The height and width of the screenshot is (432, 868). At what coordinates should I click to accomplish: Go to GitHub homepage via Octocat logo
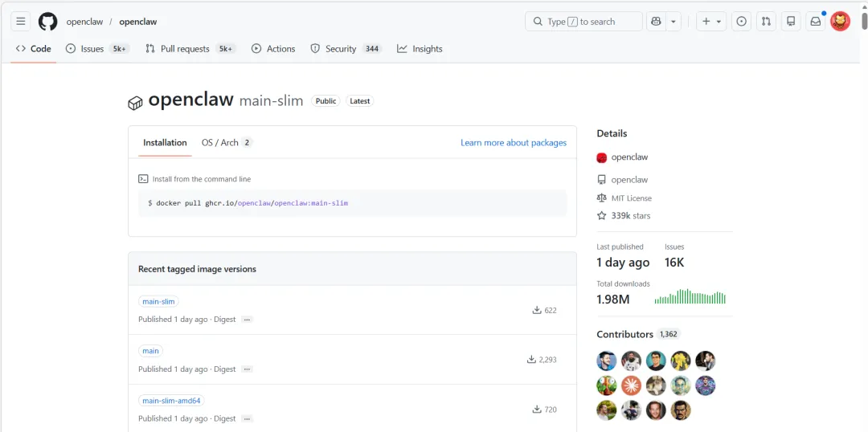tap(47, 22)
